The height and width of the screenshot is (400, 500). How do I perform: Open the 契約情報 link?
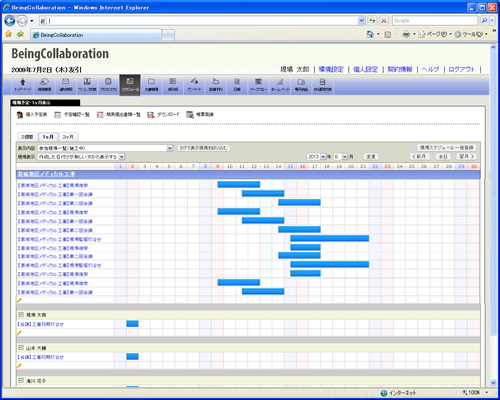pos(400,69)
